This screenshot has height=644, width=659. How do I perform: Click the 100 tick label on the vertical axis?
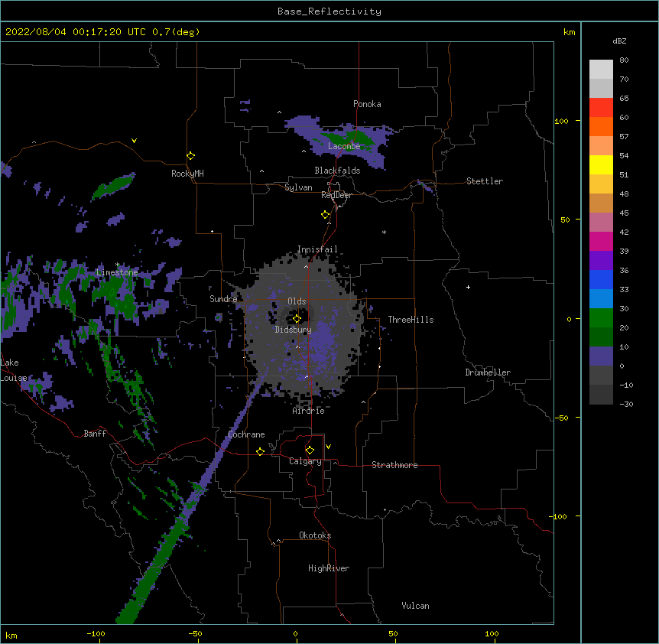561,121
